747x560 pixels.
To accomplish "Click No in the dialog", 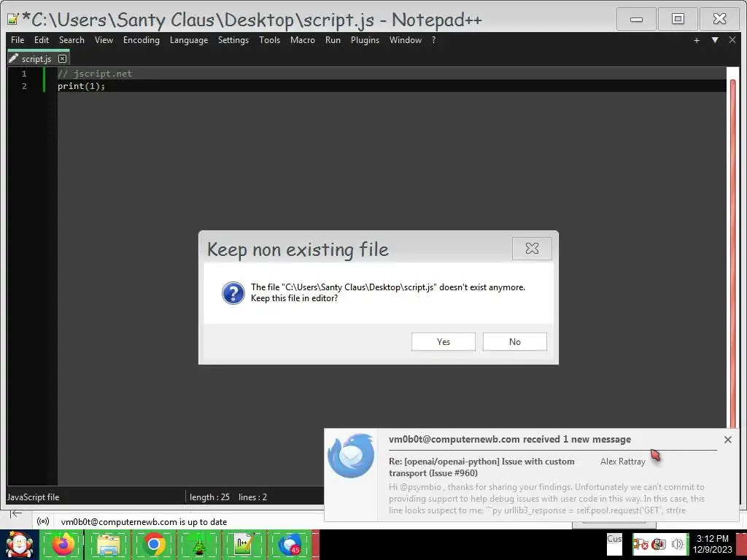I will tap(514, 341).
